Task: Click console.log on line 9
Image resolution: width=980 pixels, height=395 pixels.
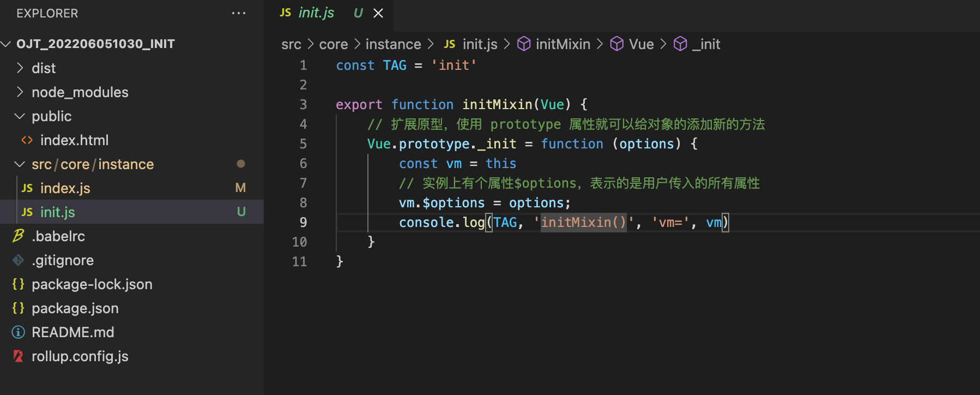Action: click(x=442, y=223)
